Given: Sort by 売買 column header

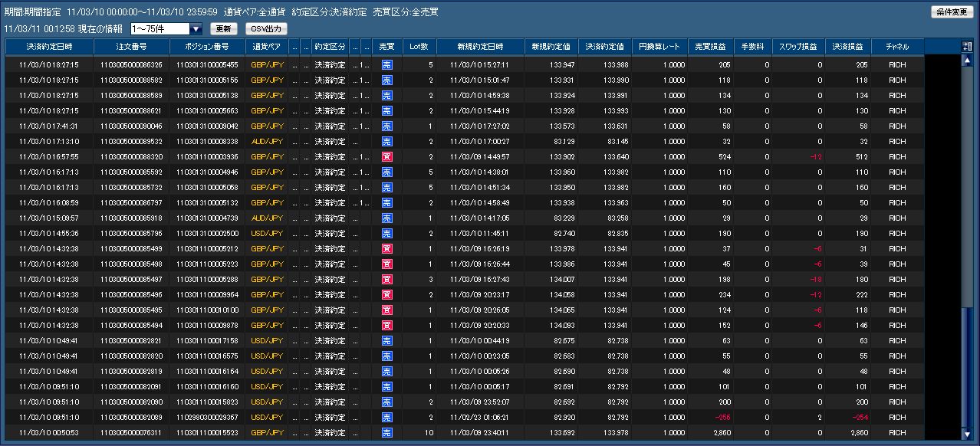Looking at the screenshot, I should point(386,47).
